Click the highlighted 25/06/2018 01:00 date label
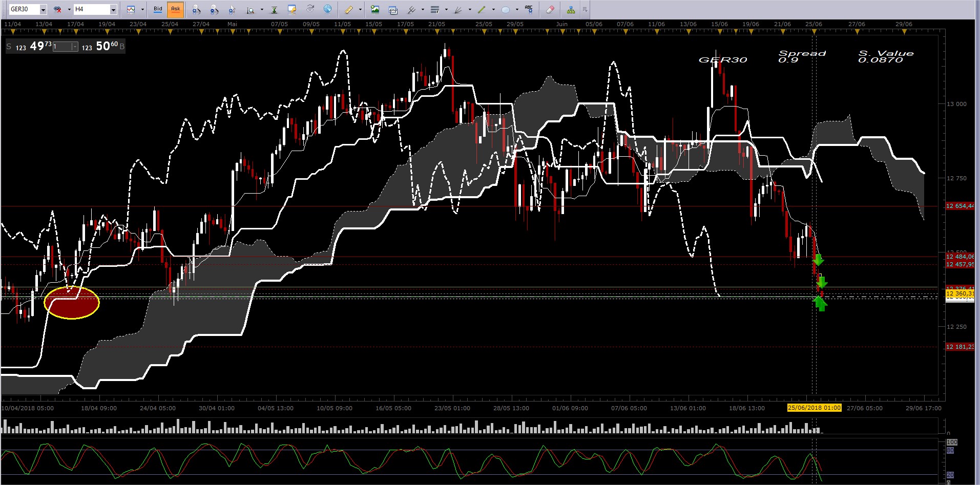Viewport: 980px width, 485px height. click(x=814, y=408)
